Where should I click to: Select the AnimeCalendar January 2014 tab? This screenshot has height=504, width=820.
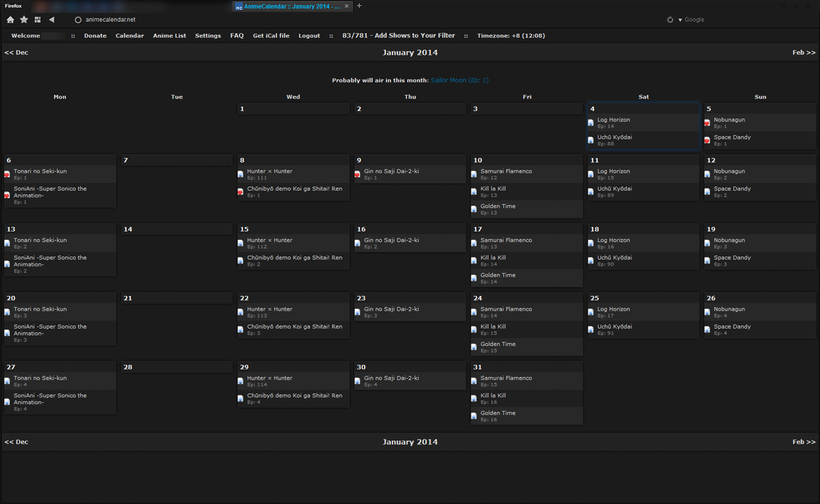291,6
